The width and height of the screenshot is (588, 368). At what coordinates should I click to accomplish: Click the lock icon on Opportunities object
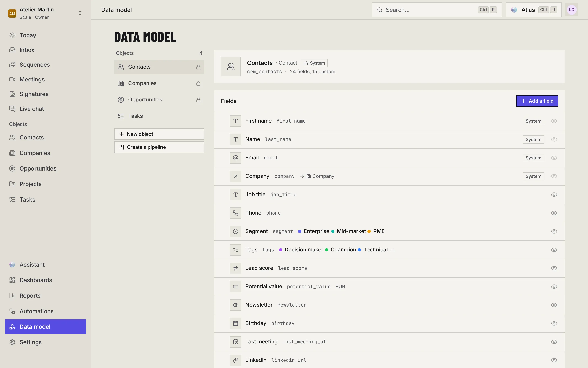click(x=198, y=100)
